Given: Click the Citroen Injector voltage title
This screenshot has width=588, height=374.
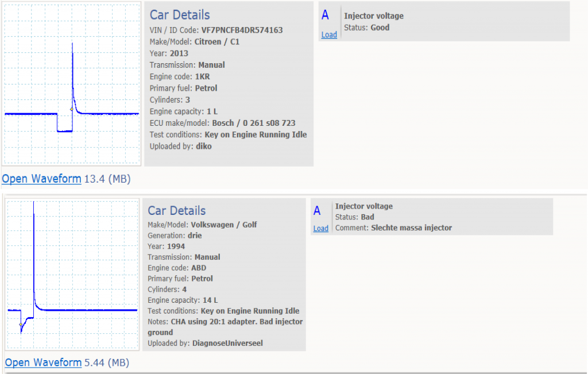Looking at the screenshot, I should 374,16.
